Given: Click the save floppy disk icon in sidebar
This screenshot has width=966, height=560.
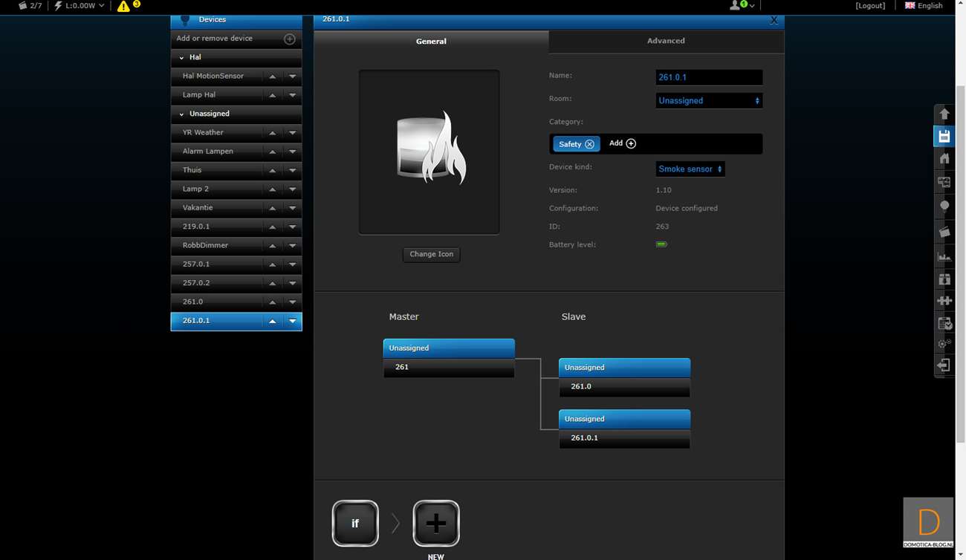Looking at the screenshot, I should (x=944, y=136).
